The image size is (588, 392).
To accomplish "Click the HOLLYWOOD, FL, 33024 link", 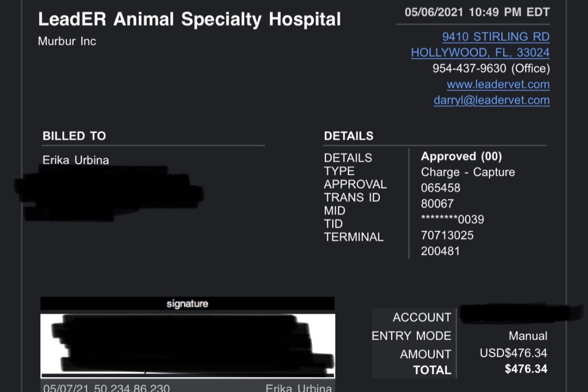I will tap(480, 53).
